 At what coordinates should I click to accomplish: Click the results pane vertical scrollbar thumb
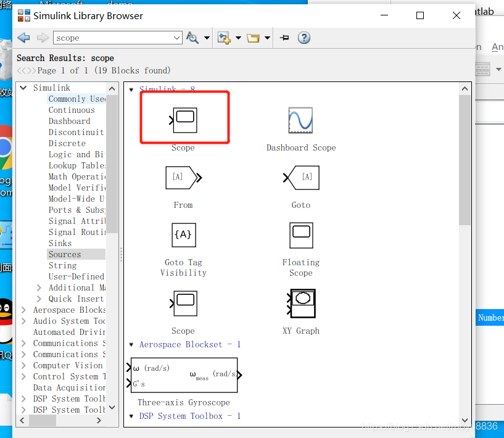(465, 160)
